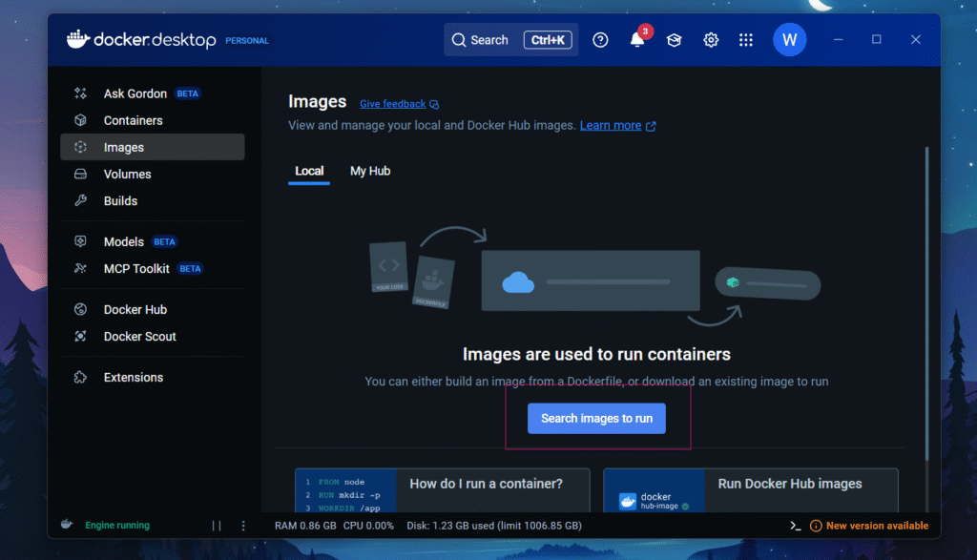Switch to the My Hub tab

(x=370, y=171)
